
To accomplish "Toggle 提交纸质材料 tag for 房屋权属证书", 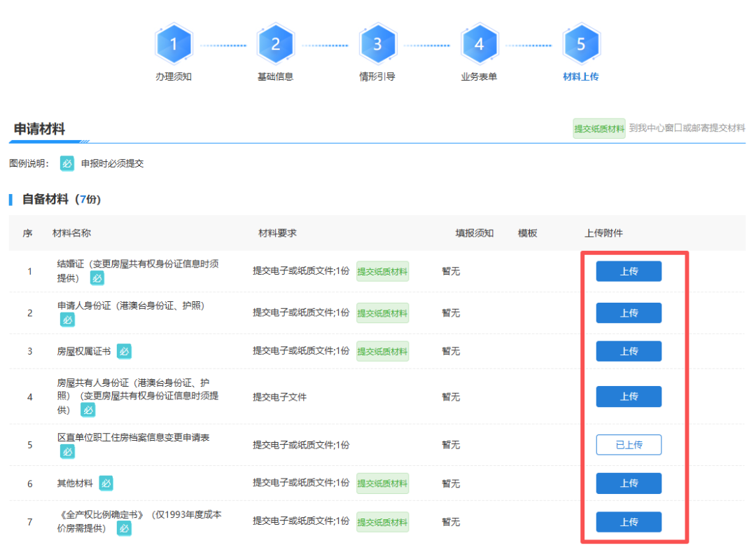I will (382, 351).
